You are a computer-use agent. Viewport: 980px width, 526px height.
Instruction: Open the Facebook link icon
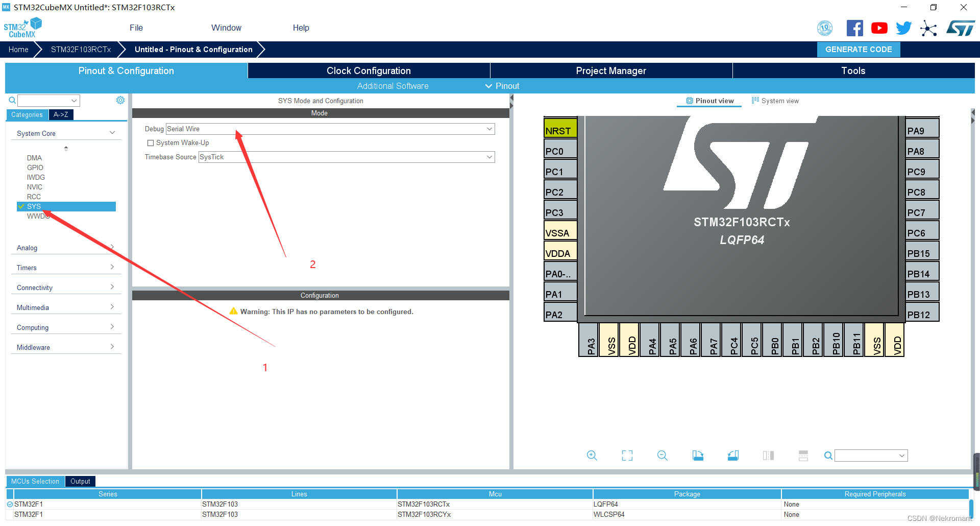pyautogui.click(x=854, y=28)
